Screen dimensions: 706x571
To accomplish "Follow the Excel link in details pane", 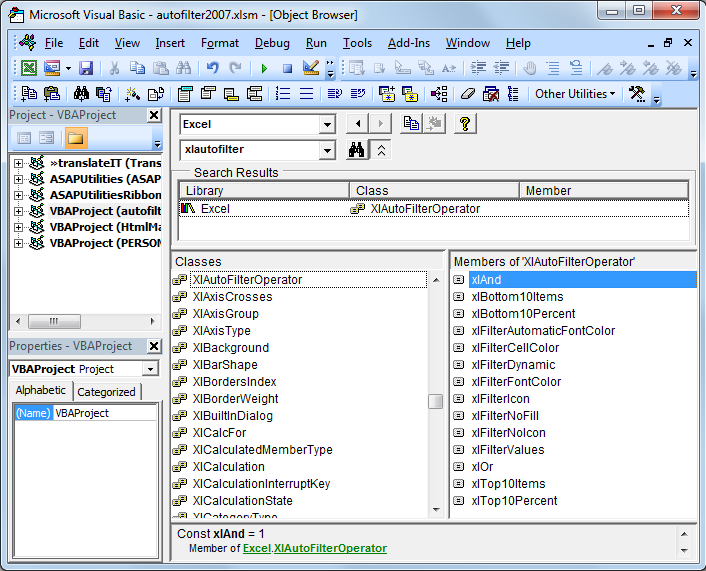I will 257,548.
